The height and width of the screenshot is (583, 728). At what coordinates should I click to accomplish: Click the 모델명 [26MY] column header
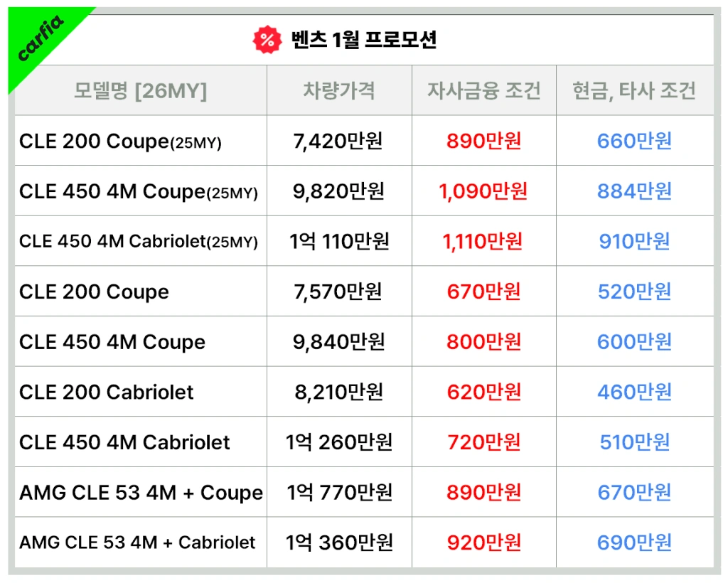pos(140,90)
